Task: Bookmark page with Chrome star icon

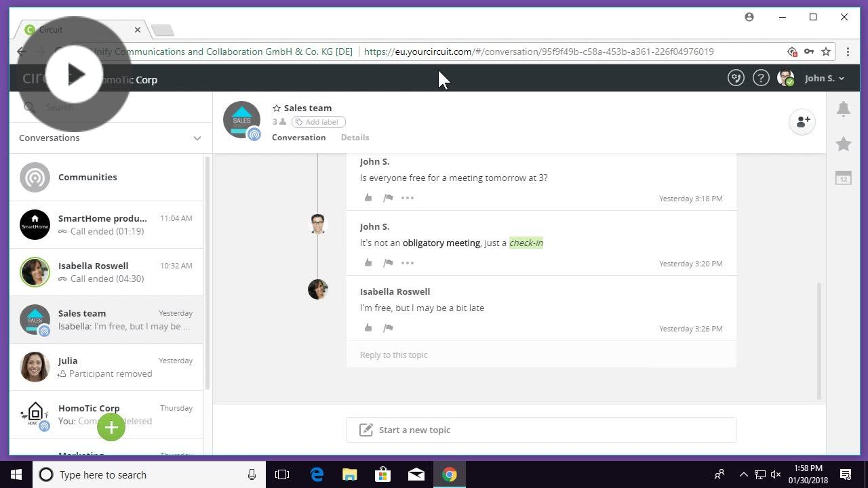Action: [826, 52]
